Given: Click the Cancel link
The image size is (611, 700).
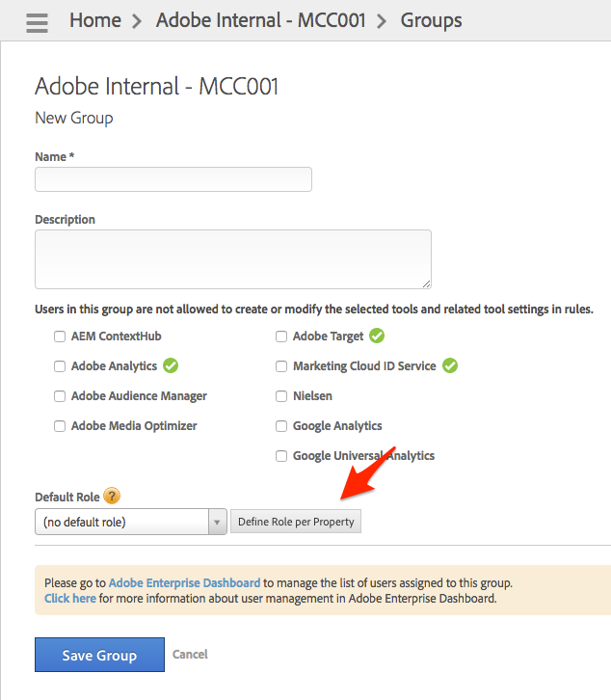Looking at the screenshot, I should coord(190,655).
